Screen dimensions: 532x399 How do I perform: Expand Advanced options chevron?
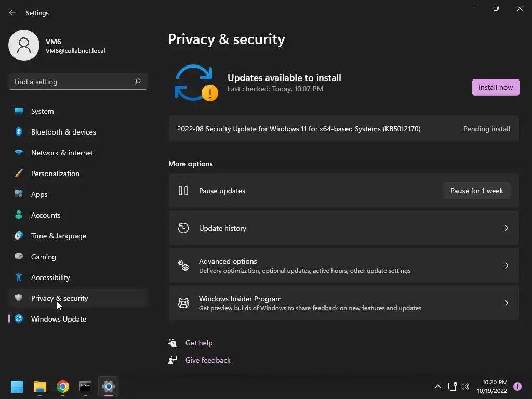tap(506, 265)
